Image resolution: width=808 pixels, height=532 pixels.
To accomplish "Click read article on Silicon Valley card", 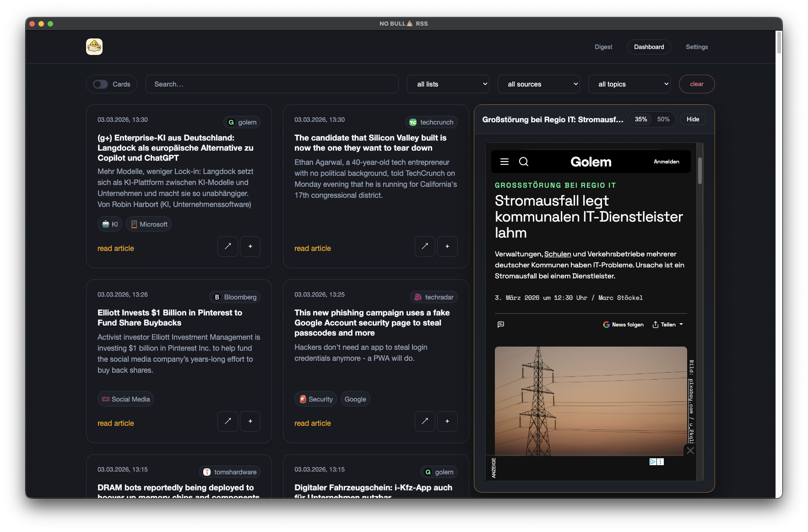I will [x=313, y=249].
